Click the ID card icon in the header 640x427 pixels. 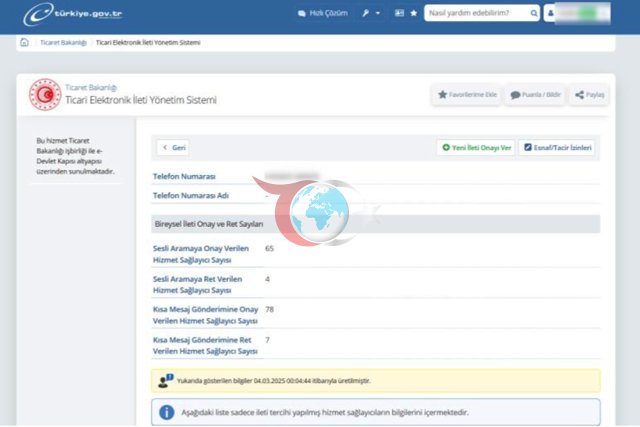click(x=400, y=13)
